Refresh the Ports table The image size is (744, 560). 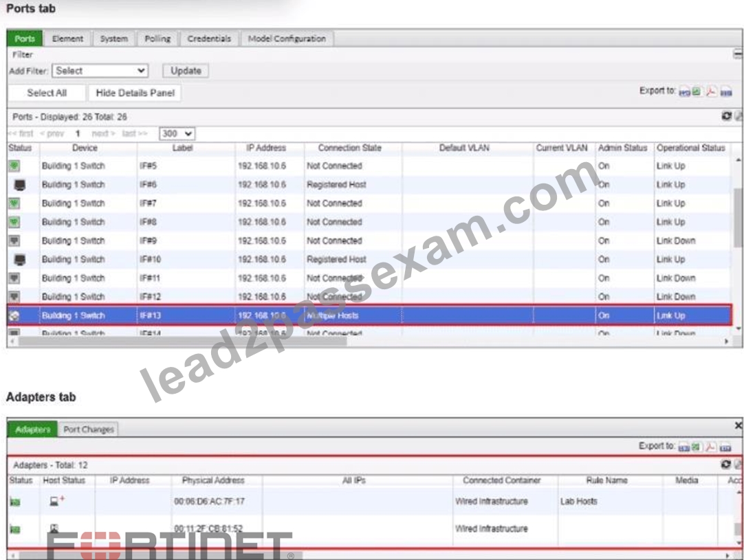click(x=726, y=115)
